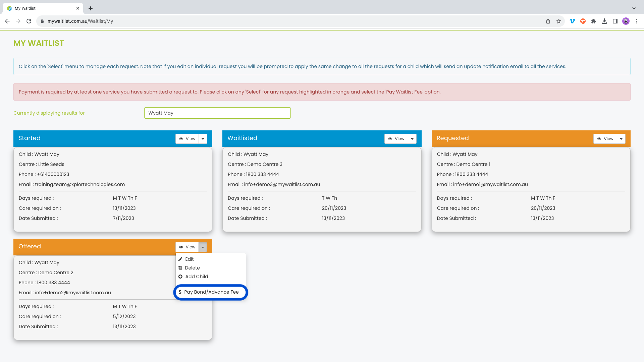Choose Edit from the dropdown menu
Image resolution: width=644 pixels, height=362 pixels.
(x=189, y=259)
